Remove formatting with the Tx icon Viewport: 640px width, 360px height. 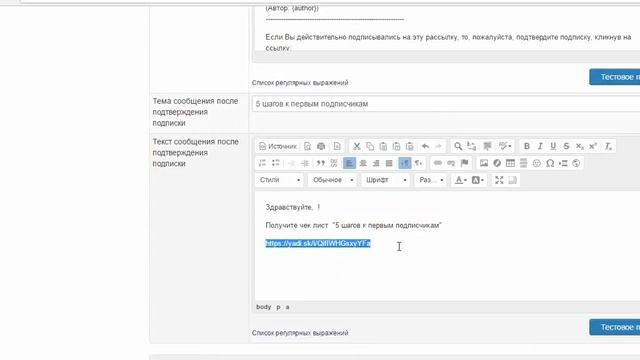coord(608,146)
